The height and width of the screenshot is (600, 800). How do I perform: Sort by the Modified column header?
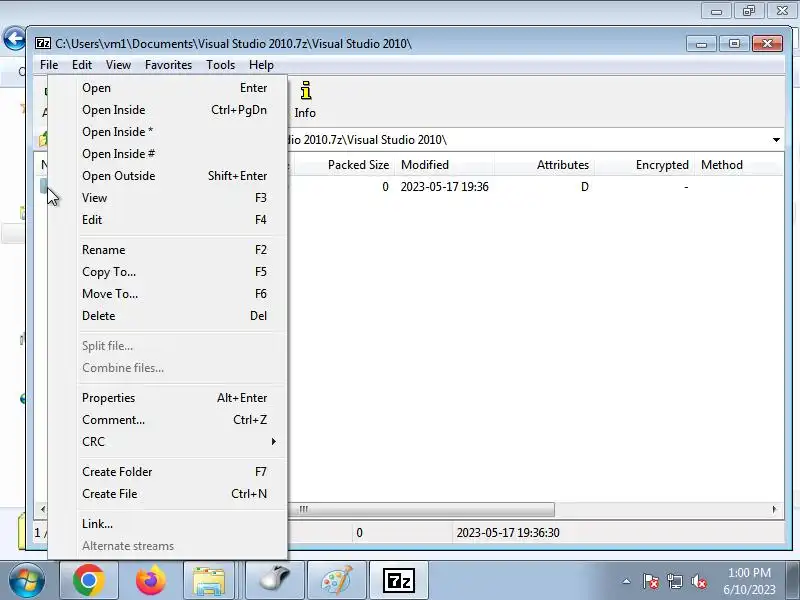coord(444,165)
